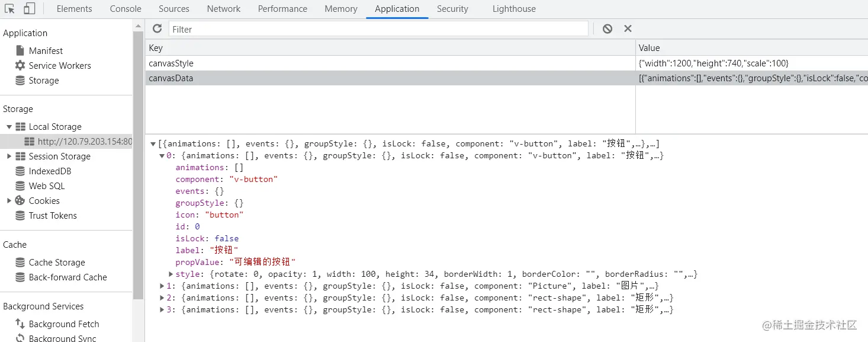Viewport: 868px width, 342px height.
Task: Select the Application tab
Action: click(397, 9)
